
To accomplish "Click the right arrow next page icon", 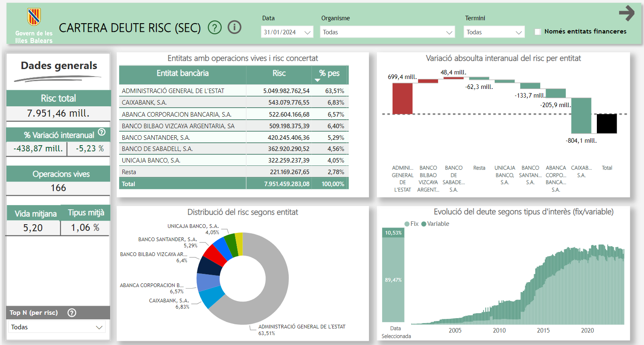I will 627,13.
